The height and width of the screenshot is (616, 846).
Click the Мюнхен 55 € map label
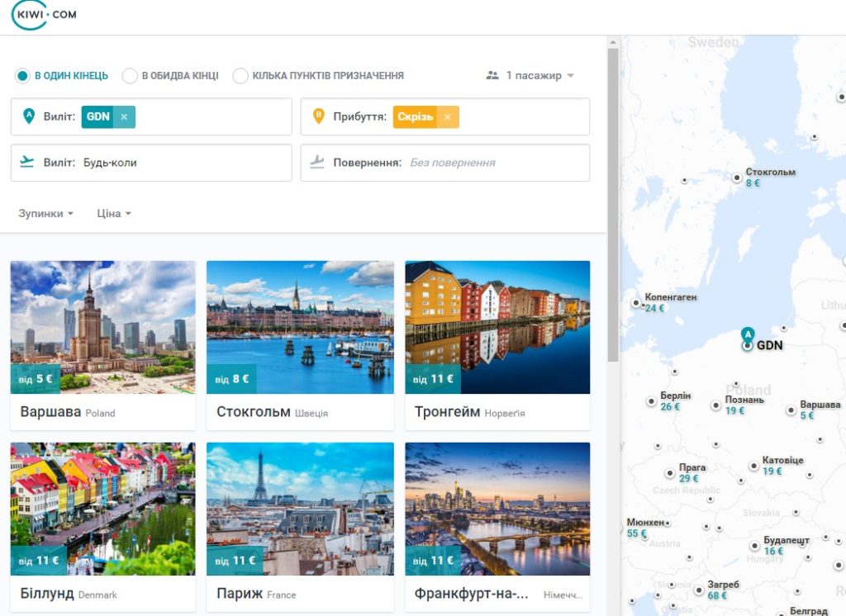tap(644, 528)
